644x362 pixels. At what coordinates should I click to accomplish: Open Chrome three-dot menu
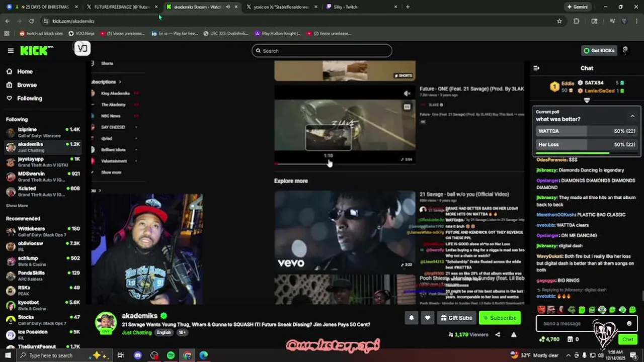tap(636, 21)
